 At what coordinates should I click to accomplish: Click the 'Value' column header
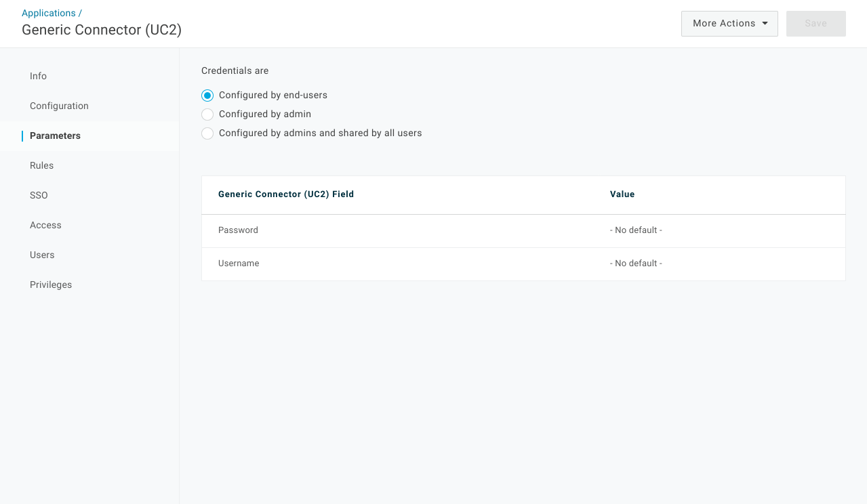coord(622,194)
